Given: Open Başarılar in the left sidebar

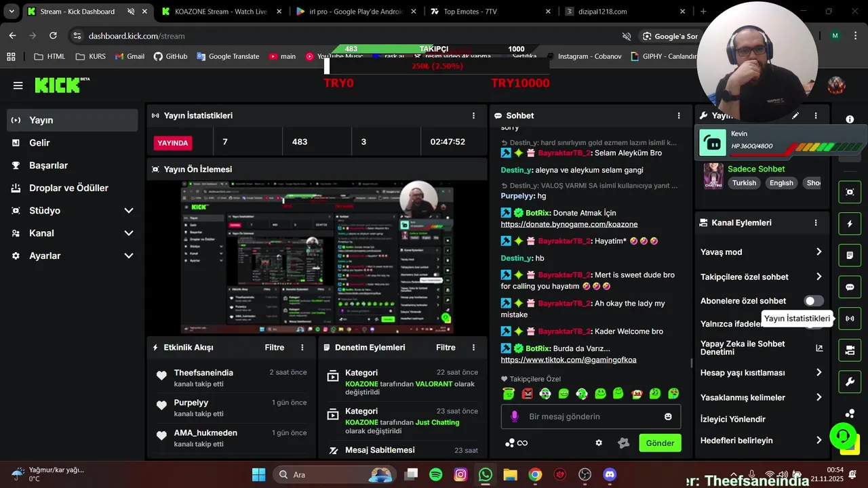Looking at the screenshot, I should click(x=72, y=165).
